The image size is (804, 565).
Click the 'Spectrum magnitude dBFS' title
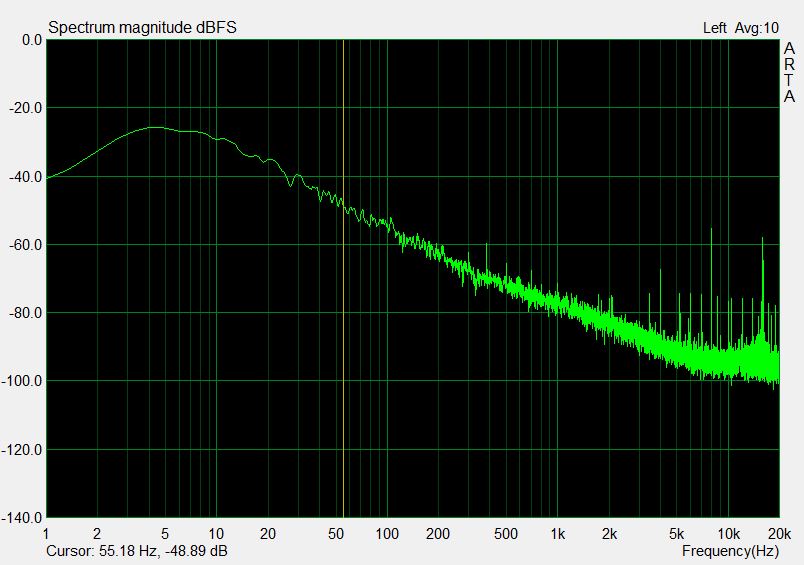click(x=142, y=28)
